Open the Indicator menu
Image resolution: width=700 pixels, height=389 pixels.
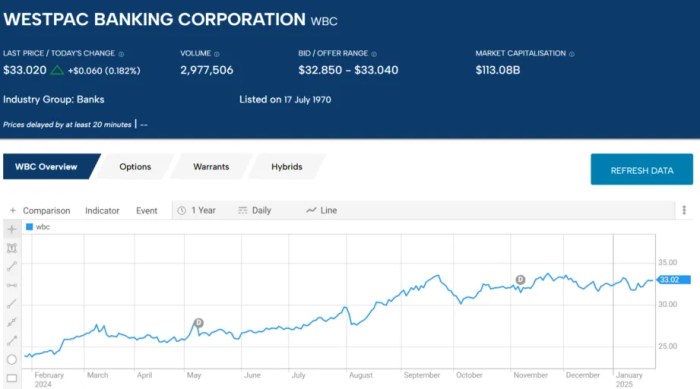(102, 210)
